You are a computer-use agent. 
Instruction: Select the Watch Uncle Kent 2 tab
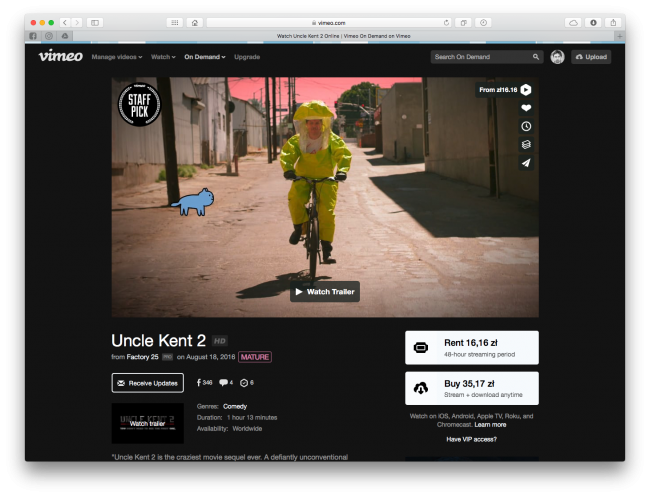coord(344,36)
